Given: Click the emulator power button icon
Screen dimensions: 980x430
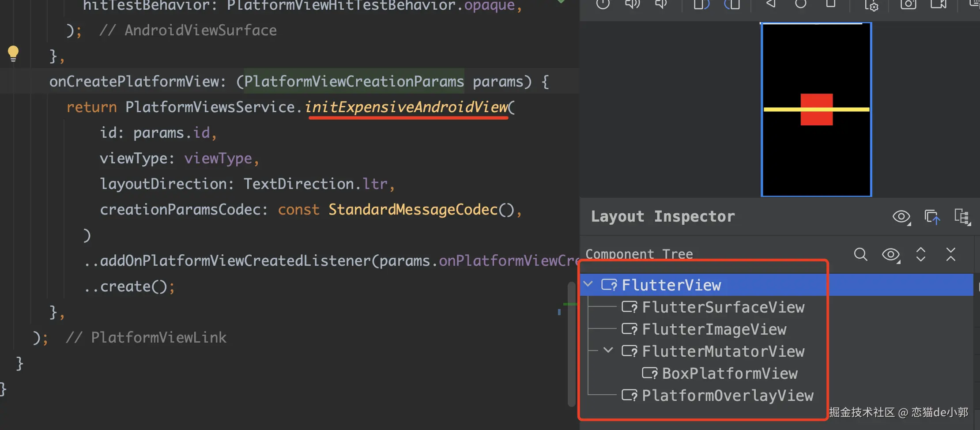Looking at the screenshot, I should pos(603,4).
